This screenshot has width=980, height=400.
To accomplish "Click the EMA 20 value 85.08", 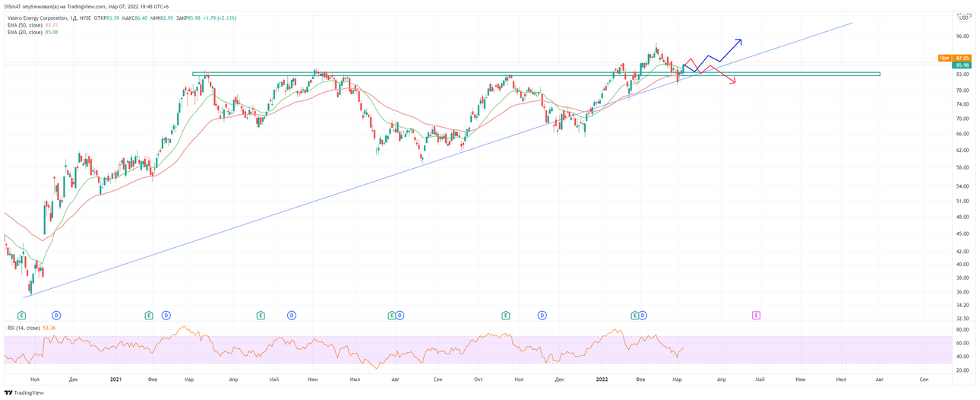I will 52,32.
